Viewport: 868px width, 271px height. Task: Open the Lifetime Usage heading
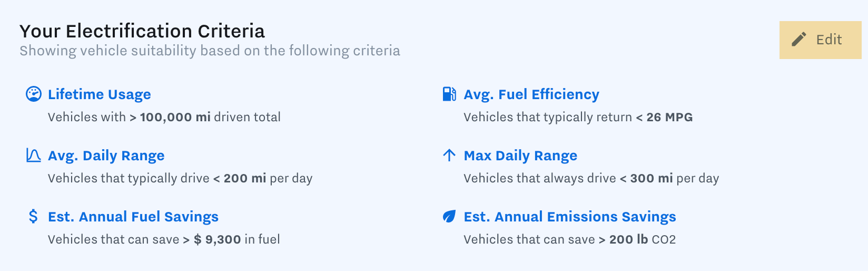click(x=99, y=94)
